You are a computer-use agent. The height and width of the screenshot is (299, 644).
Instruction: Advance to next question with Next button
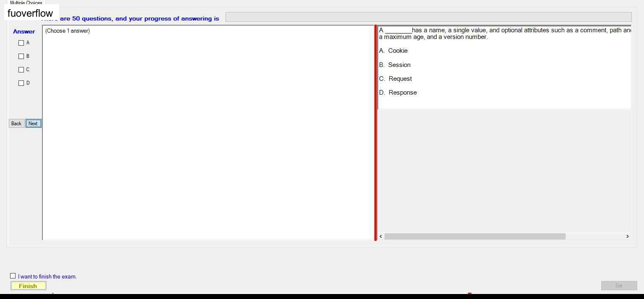click(33, 123)
